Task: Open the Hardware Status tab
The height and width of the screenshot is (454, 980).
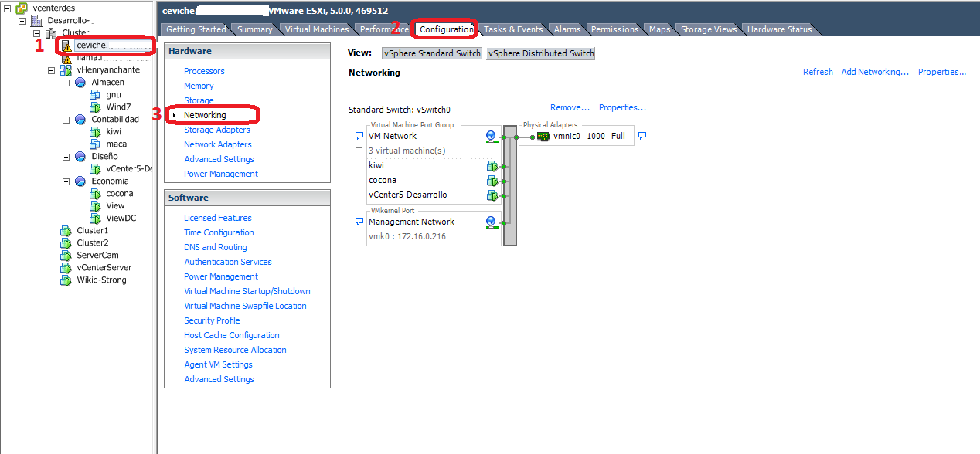Action: (x=779, y=29)
